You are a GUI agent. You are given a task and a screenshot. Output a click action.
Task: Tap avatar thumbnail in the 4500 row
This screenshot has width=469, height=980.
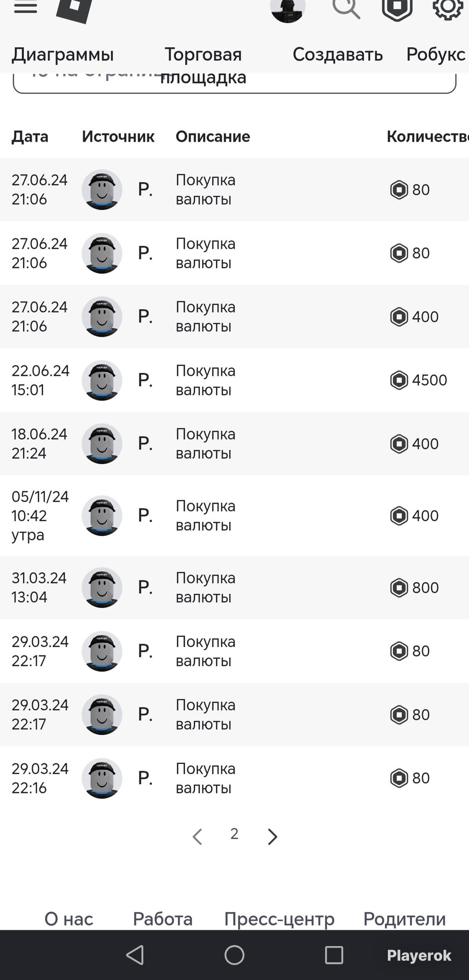click(x=102, y=380)
